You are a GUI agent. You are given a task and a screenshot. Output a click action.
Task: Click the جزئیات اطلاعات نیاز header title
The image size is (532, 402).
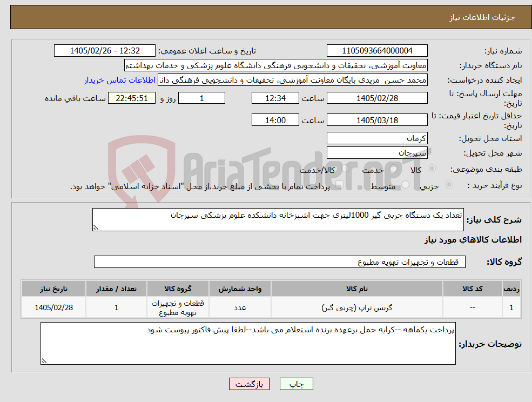482,17
